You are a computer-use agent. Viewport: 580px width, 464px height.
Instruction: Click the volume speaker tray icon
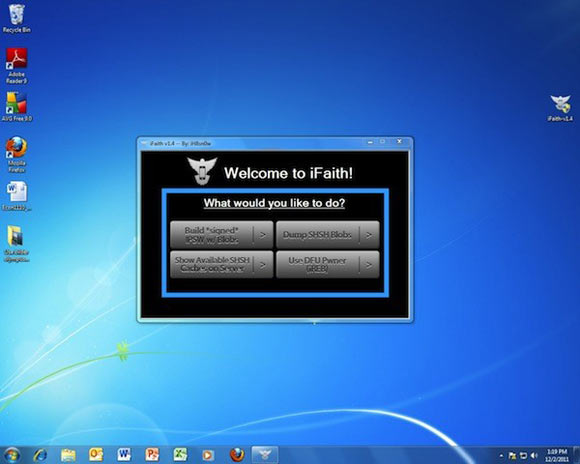[534, 455]
